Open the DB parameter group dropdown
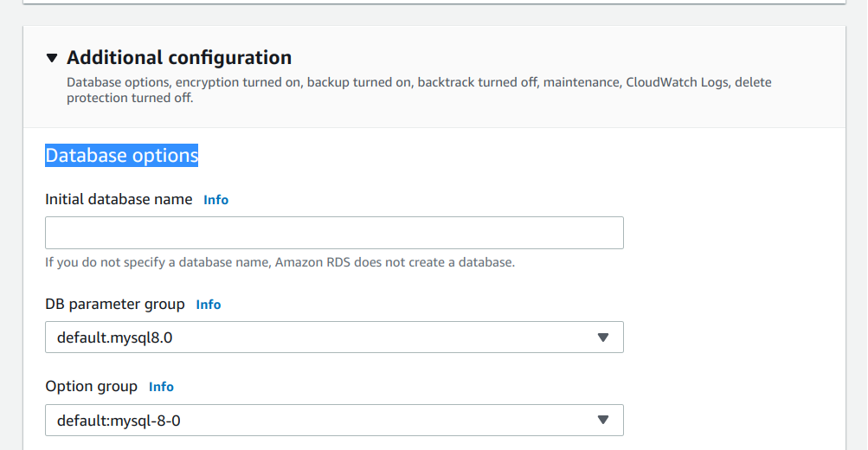This screenshot has width=868, height=450. [334, 337]
